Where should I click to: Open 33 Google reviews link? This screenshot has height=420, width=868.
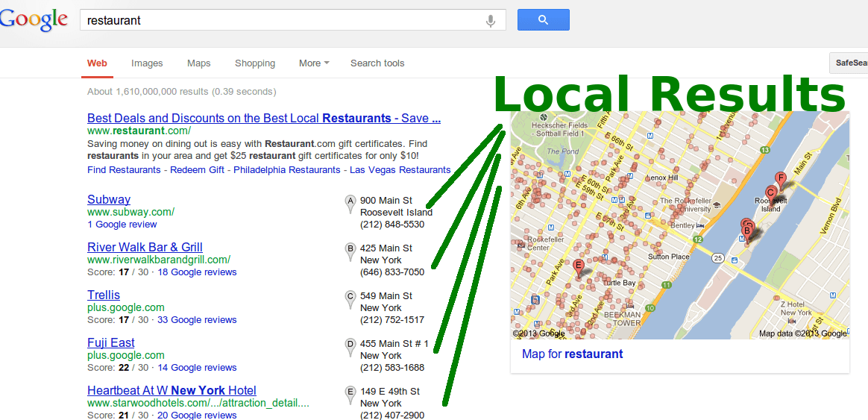click(197, 320)
